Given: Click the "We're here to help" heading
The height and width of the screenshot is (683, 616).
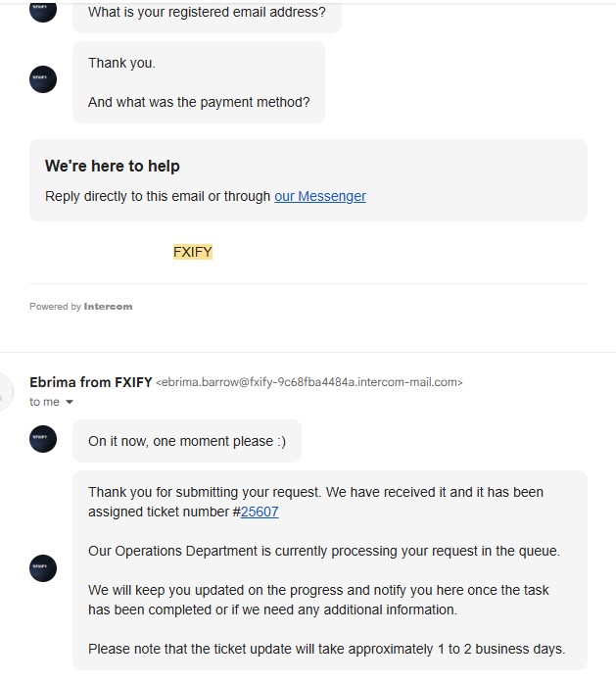Looking at the screenshot, I should pos(113,167).
